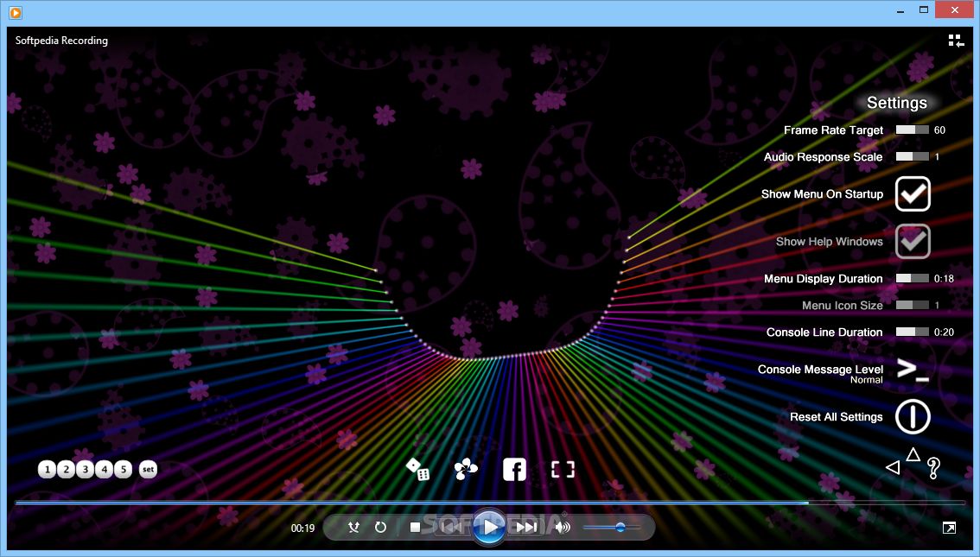This screenshot has height=557, width=980.
Task: Stop playback with the Stop button
Action: tap(414, 528)
